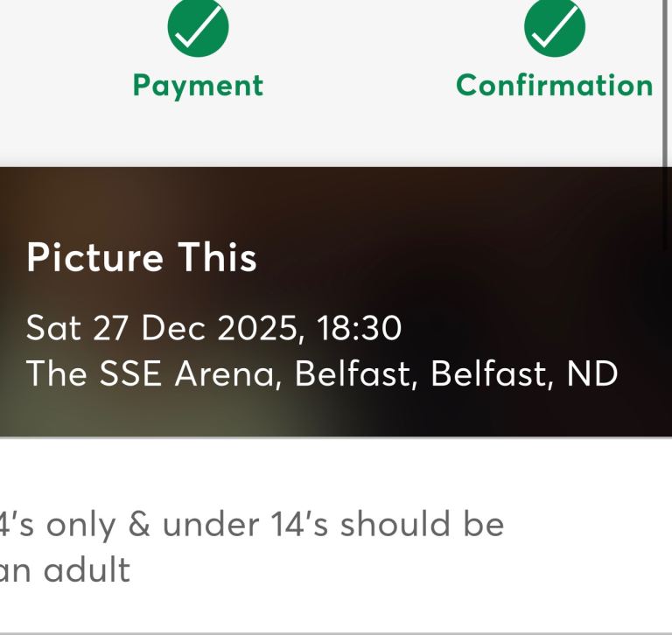Screen dimensions: 672x635
Task: Select the Confirmation step label
Action: (x=555, y=85)
